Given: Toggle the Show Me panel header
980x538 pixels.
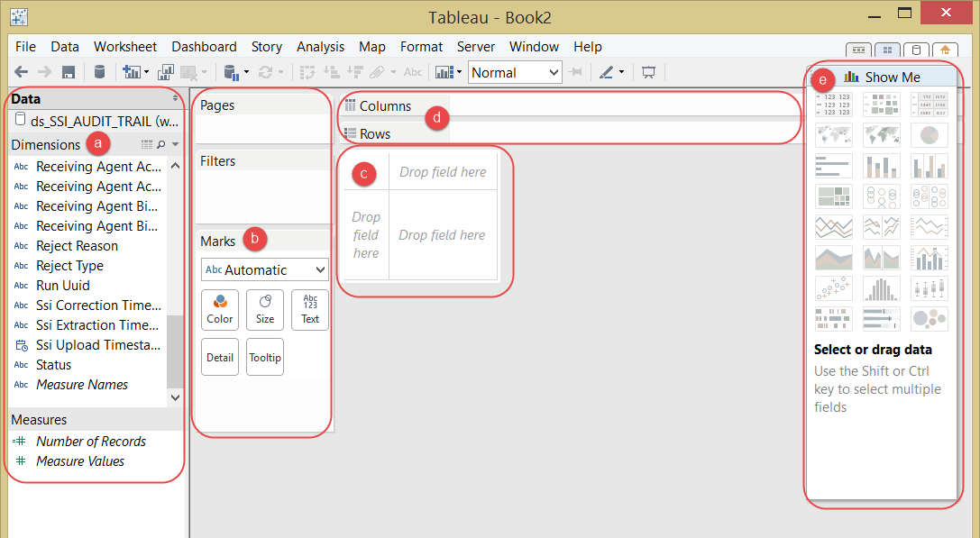Looking at the screenshot, I should pyautogui.click(x=883, y=77).
